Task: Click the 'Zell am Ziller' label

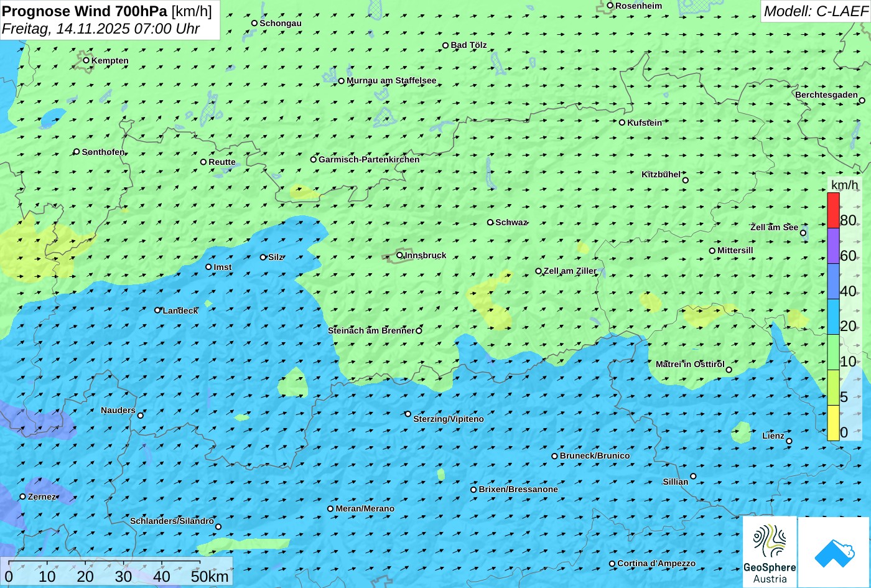Action: [x=570, y=271]
